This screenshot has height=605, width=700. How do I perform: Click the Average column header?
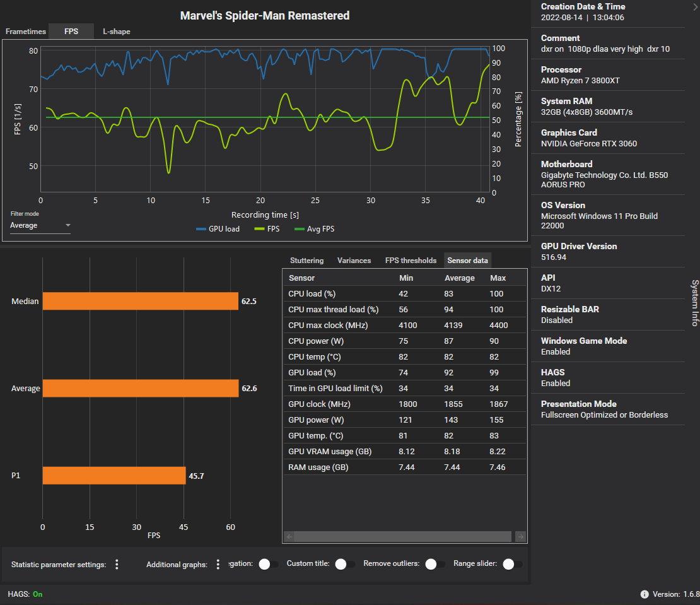459,278
